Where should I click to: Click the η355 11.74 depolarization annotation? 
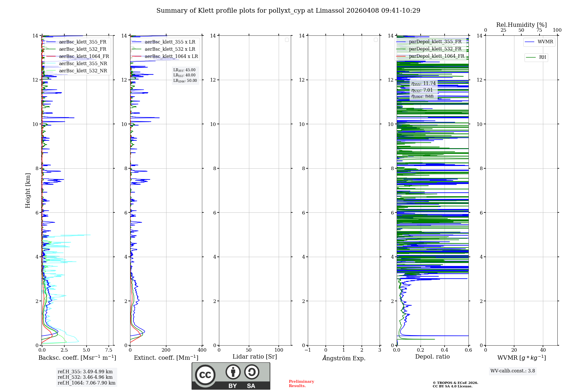424,84
